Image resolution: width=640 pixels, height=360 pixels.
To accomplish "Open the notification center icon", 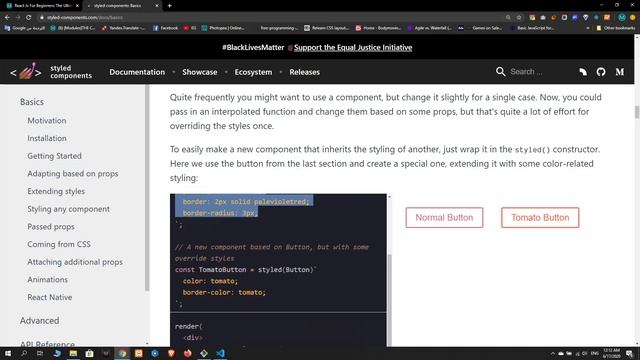I will [x=629, y=353].
